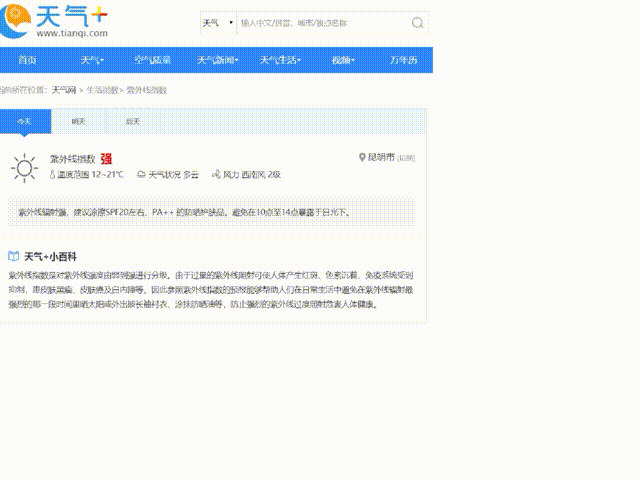640x480 pixels.
Task: Click the wind force icon
Action: coord(216,175)
